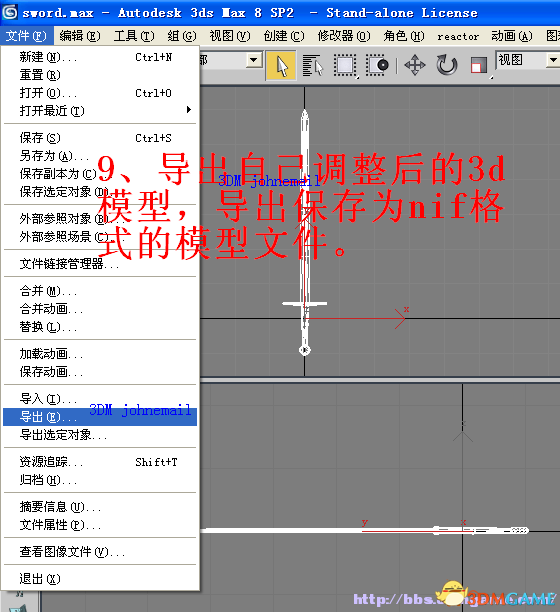Choose 新建(N) from the file menu
Image resolution: width=560 pixels, height=612 pixels.
pos(100,57)
